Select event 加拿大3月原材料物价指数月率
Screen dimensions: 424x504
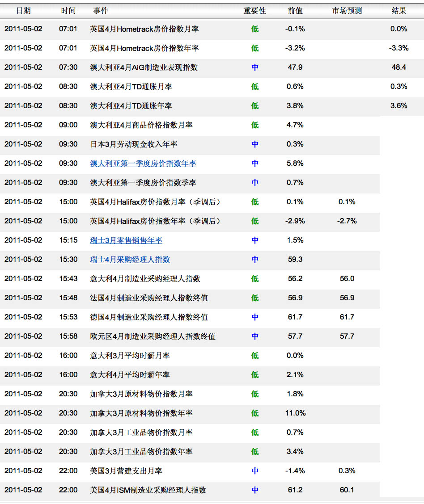[x=141, y=394]
